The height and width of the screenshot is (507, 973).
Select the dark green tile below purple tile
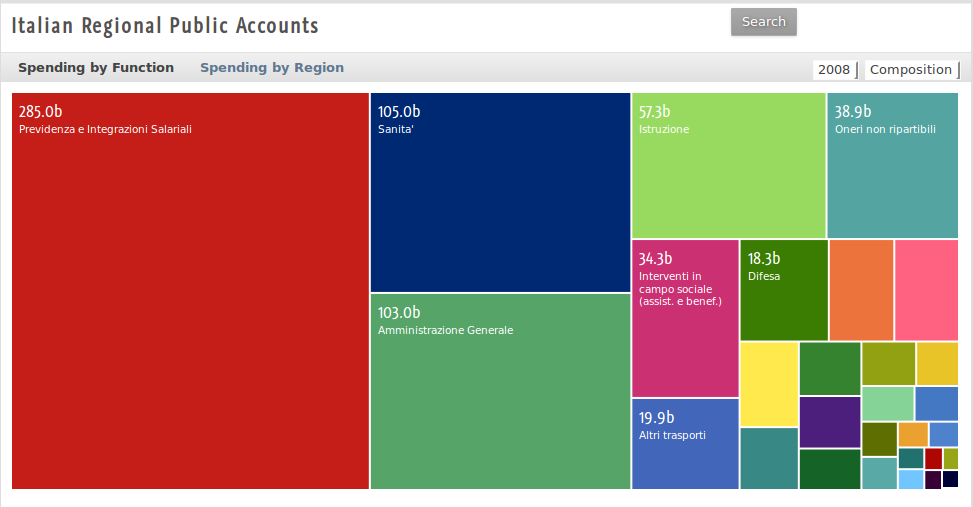point(830,469)
